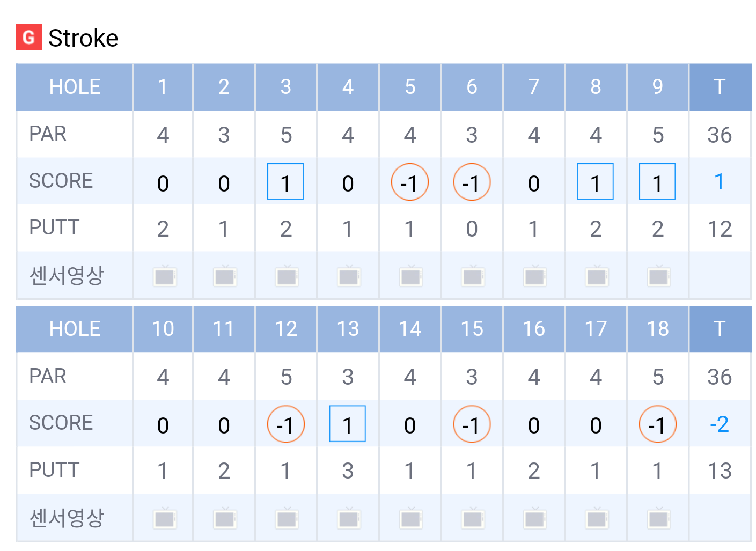Select the boxed bogey score on hole 3
The height and width of the screenshot is (551, 756).
click(x=285, y=182)
